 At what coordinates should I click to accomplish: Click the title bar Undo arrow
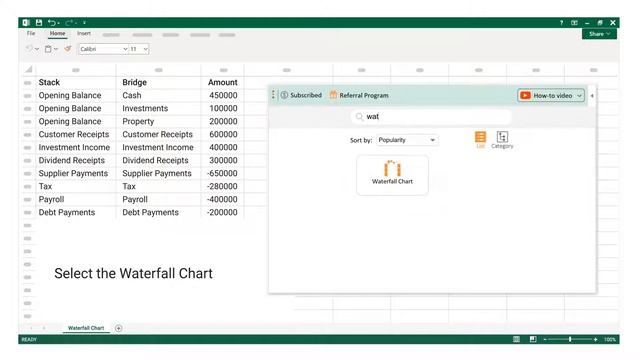click(x=52, y=22)
